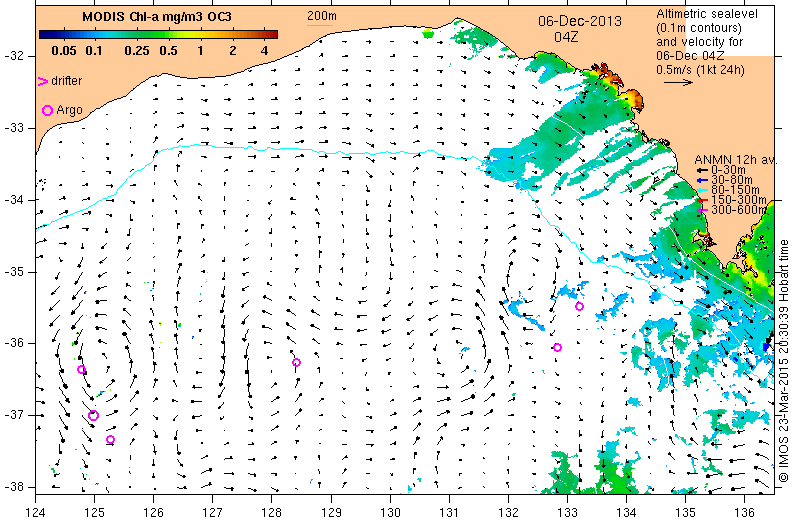This screenshot has height=520, width=800.
Task: Select the Argo float marker near 124.8E 36.4S
Action: (81, 369)
